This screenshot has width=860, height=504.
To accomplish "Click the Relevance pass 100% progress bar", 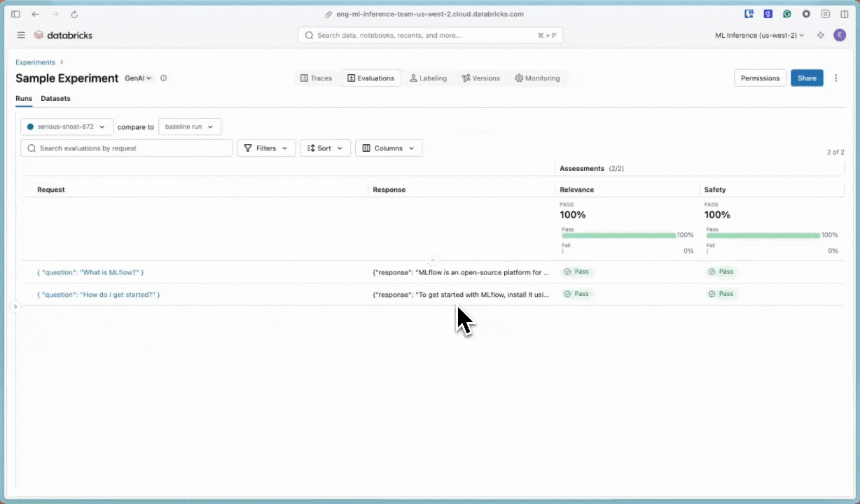I will tap(618, 236).
